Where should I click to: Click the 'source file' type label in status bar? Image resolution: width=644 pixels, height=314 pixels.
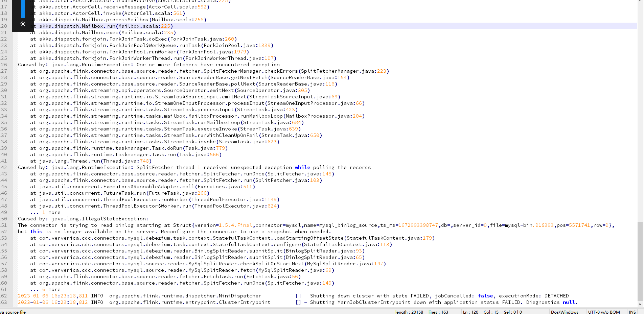(x=16, y=312)
